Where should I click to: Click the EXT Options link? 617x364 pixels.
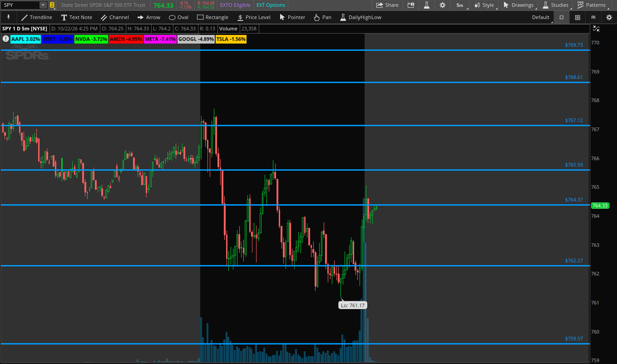pos(270,5)
